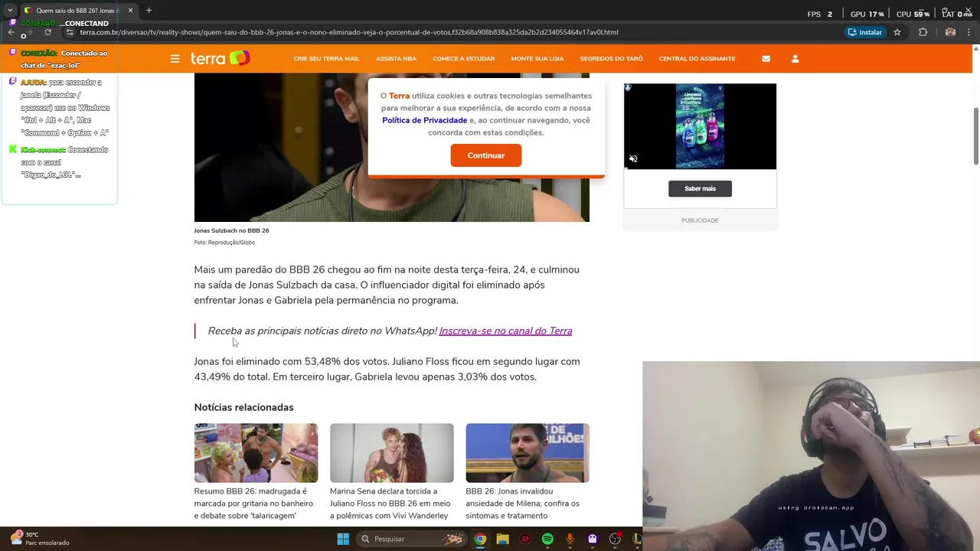This screenshot has height=551, width=980.
Task: Open the user account icon
Action: [x=795, y=59]
